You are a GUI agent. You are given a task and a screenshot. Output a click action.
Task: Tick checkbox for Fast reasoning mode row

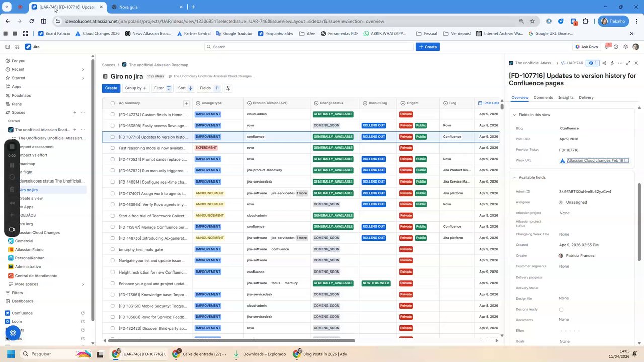[x=112, y=148]
